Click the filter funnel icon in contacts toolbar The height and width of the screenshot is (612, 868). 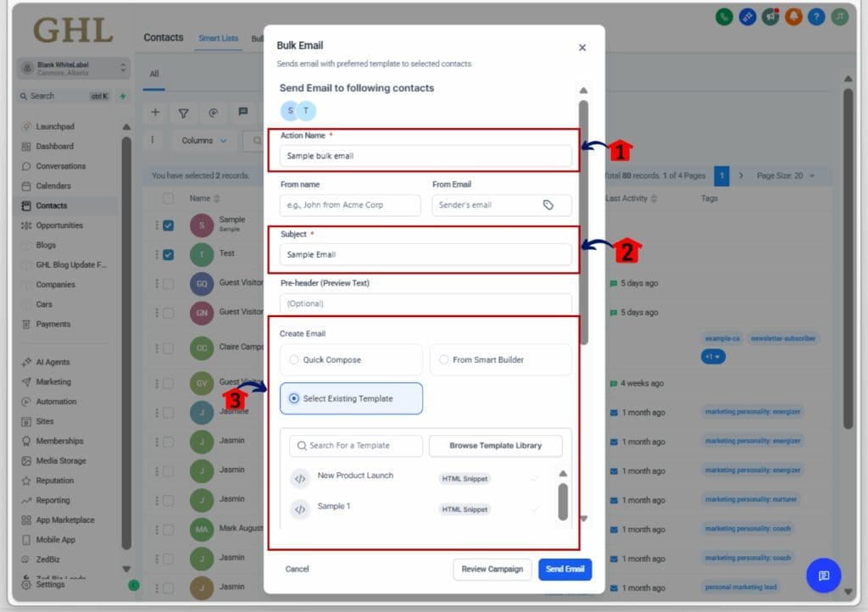click(183, 112)
